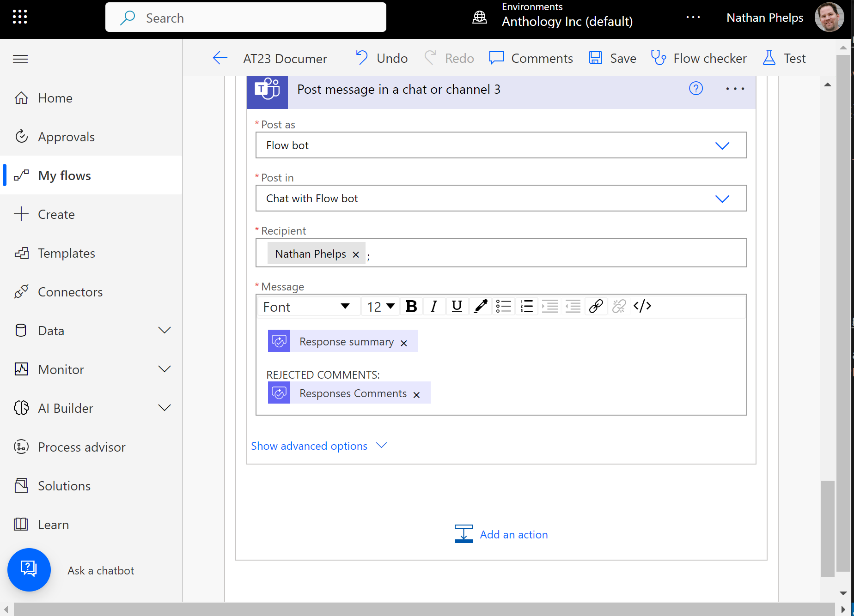Save the flow

coord(612,58)
